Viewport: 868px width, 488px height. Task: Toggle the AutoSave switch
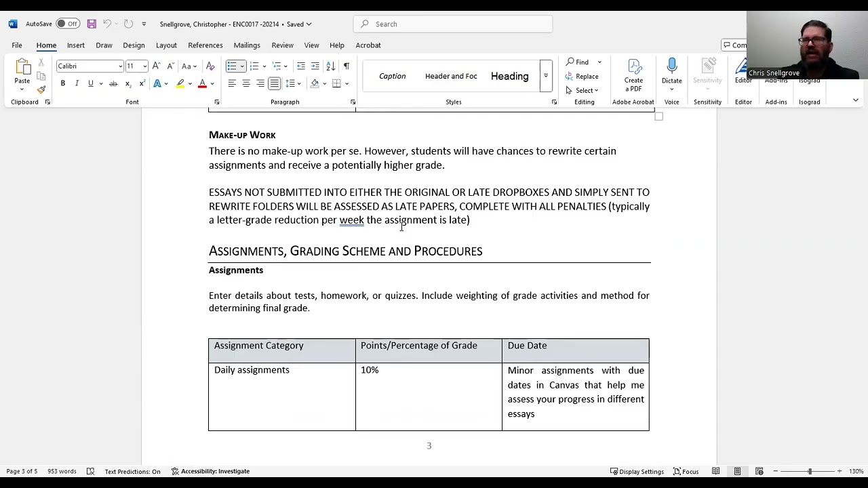67,24
